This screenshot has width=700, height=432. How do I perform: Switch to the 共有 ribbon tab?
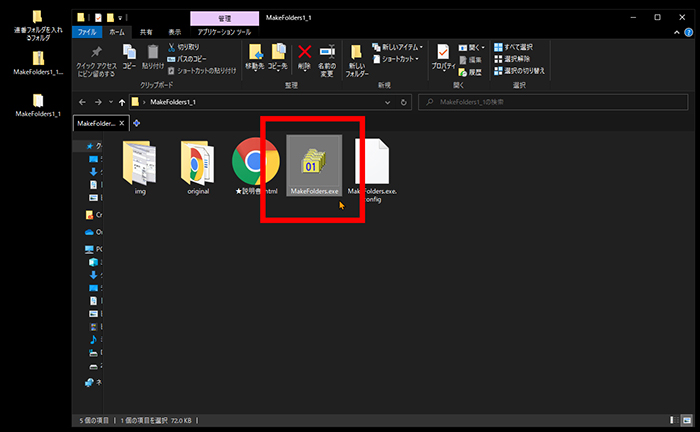click(x=147, y=32)
